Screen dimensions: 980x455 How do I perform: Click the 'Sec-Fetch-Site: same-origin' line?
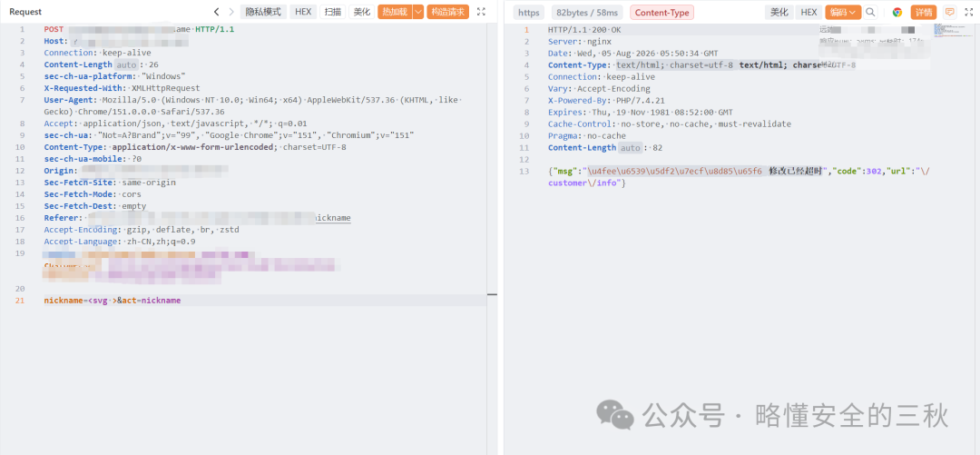click(x=110, y=183)
